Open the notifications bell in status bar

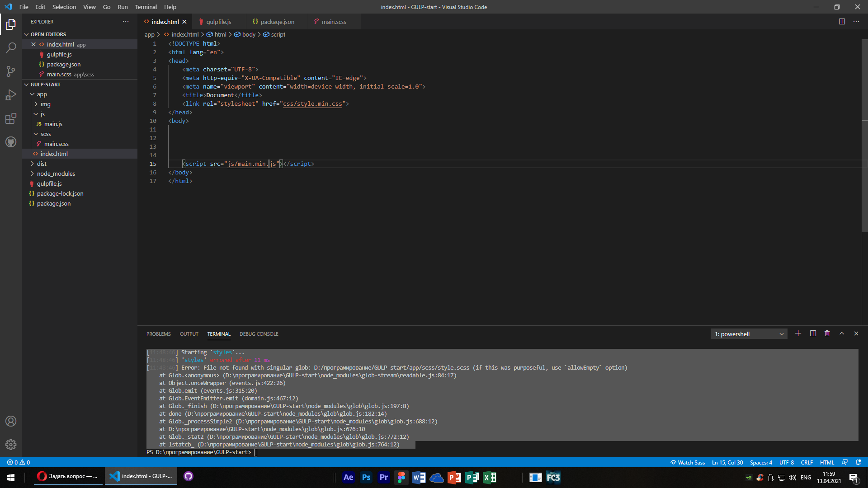tap(858, 462)
